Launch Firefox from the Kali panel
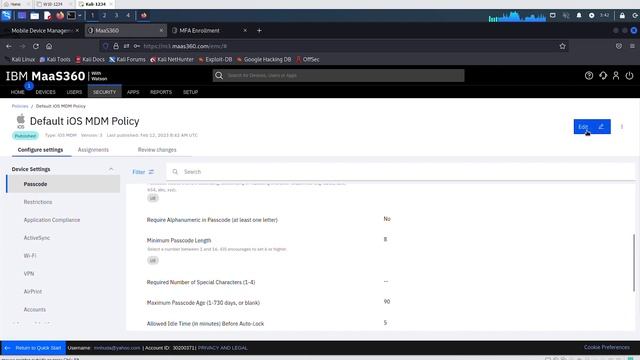Image resolution: width=640 pixels, height=360 pixels. point(60,16)
